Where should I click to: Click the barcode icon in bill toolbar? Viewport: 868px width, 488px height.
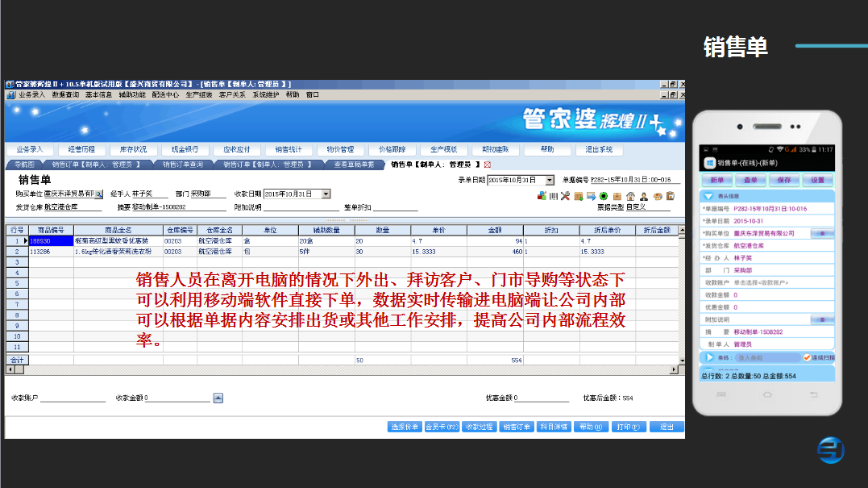[x=554, y=196]
